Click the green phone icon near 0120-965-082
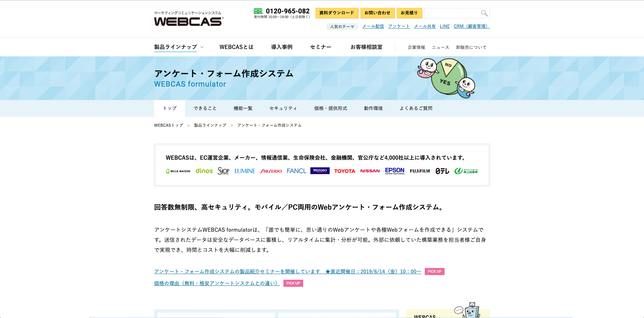This screenshot has width=644, height=318. pos(258,11)
